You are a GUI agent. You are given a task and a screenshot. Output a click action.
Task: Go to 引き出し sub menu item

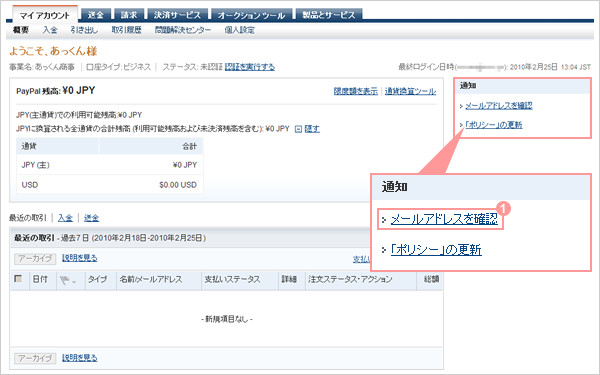tap(84, 30)
